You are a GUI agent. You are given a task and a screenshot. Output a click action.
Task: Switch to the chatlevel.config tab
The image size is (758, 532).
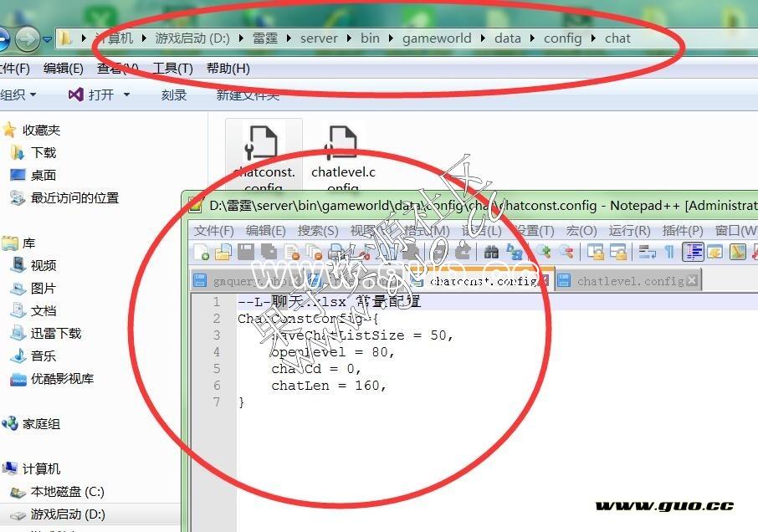pyautogui.click(x=629, y=281)
